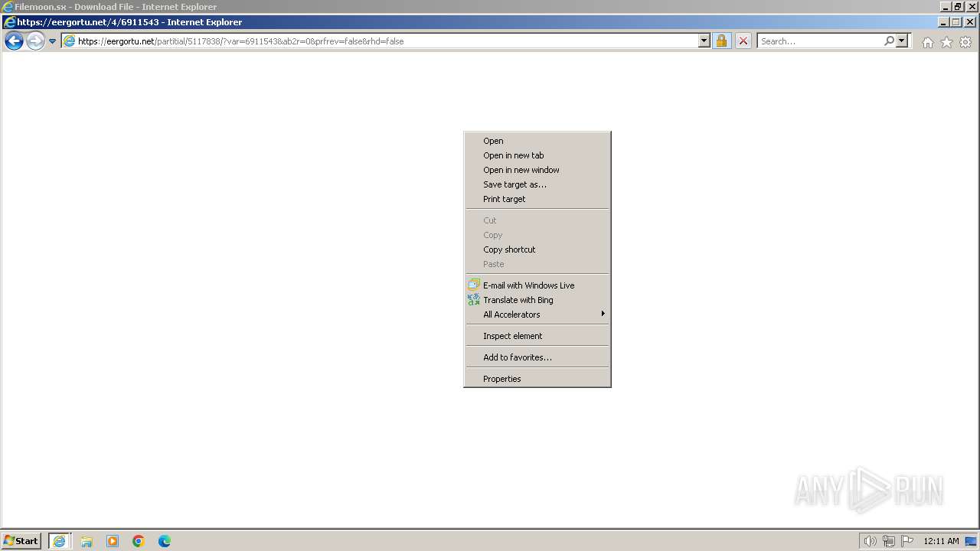Minimize the Filemoon.sx window

tap(946, 7)
